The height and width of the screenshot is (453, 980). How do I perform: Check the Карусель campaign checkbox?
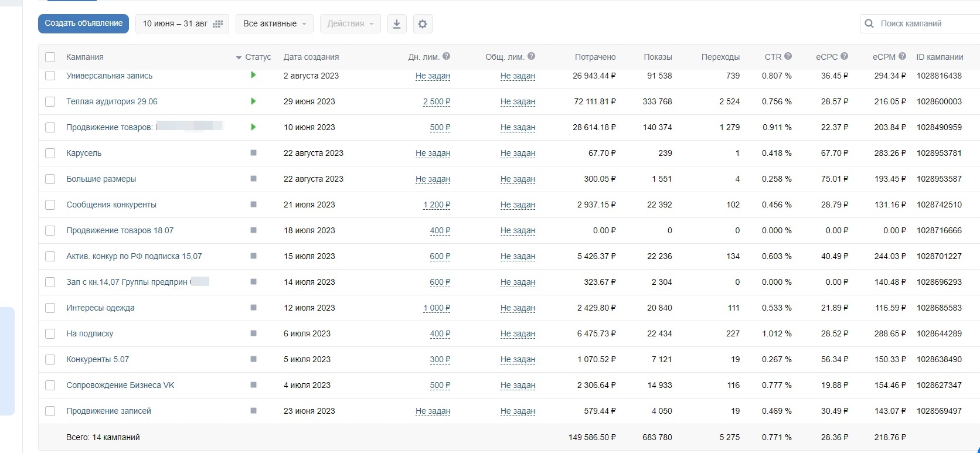50,153
